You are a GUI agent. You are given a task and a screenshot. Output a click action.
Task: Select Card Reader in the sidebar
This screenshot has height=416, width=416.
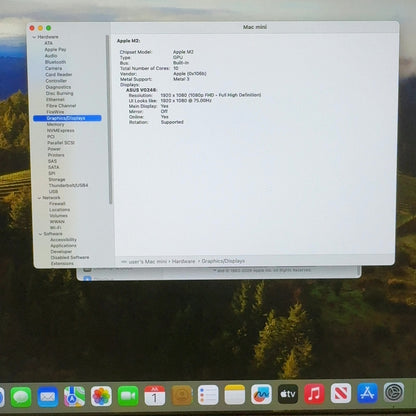[x=59, y=74]
